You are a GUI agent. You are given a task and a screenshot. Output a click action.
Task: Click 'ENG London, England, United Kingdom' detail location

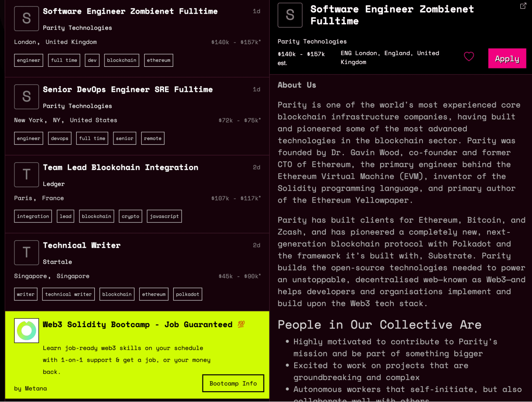(x=390, y=58)
